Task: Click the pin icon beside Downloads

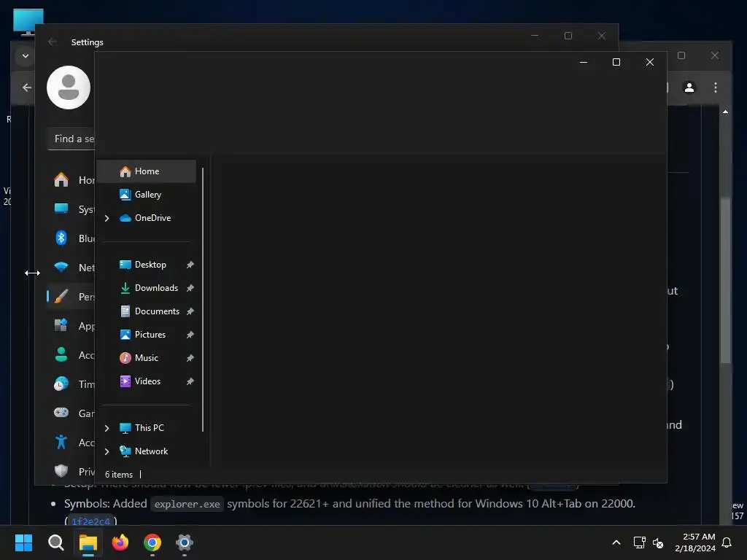Action: pyautogui.click(x=190, y=288)
